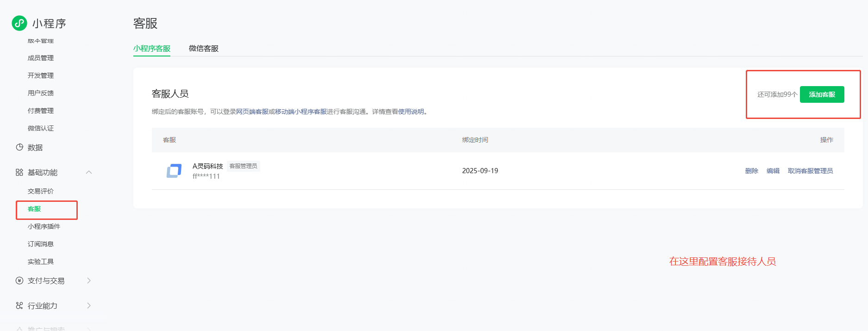Click the 行业能力 icon in sidebar
Viewport: 868px width, 331px height.
pyautogui.click(x=19, y=306)
